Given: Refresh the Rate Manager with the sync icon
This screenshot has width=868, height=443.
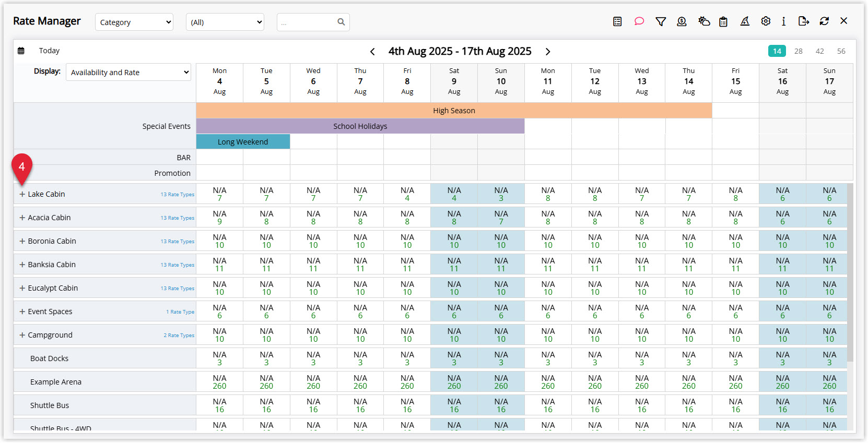Looking at the screenshot, I should point(824,21).
